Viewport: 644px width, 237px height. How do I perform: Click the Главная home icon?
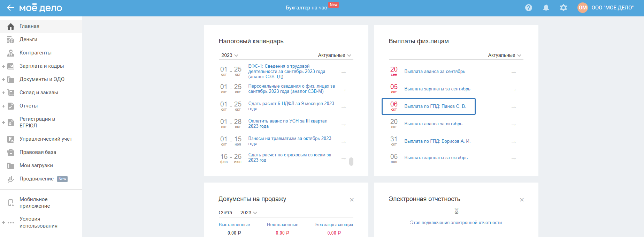pyautogui.click(x=11, y=26)
